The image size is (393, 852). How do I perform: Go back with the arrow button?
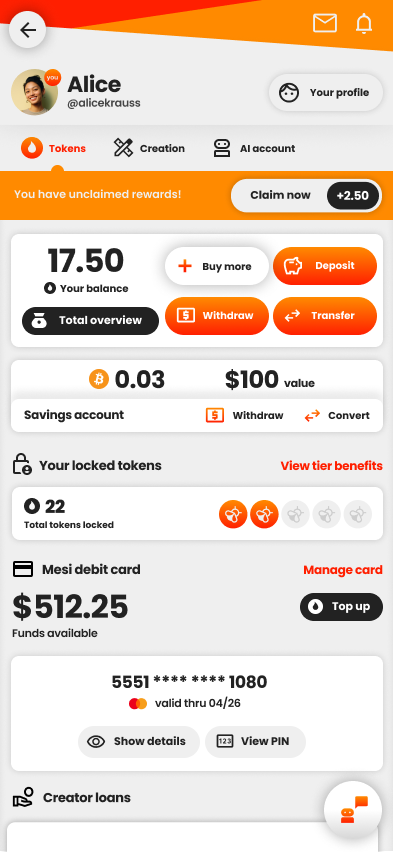pos(27,29)
